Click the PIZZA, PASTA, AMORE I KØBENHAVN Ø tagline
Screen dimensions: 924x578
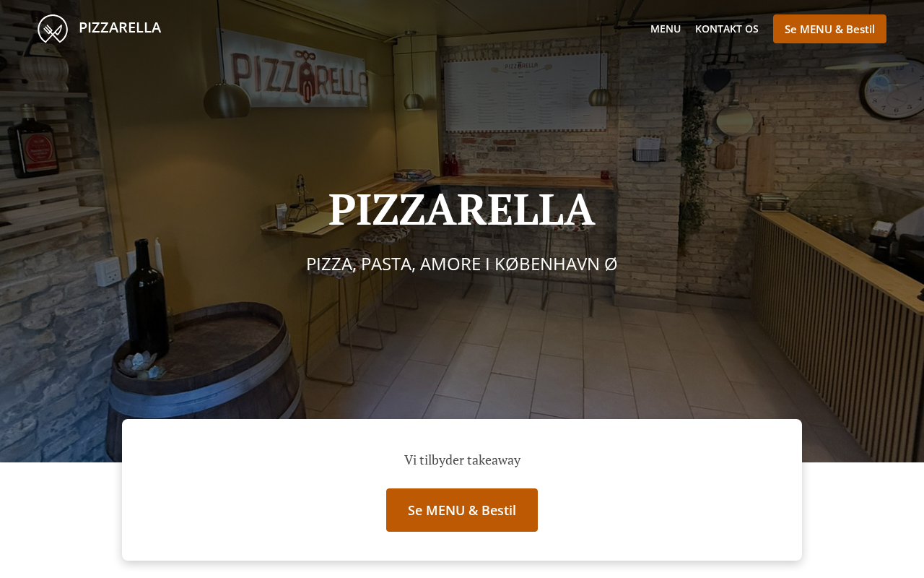(x=461, y=264)
